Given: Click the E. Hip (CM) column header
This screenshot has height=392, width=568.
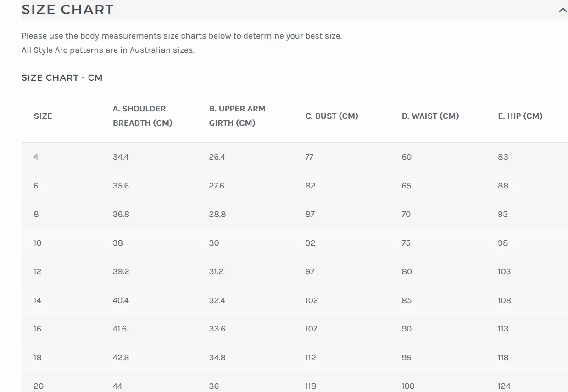Looking at the screenshot, I should pos(520,116).
